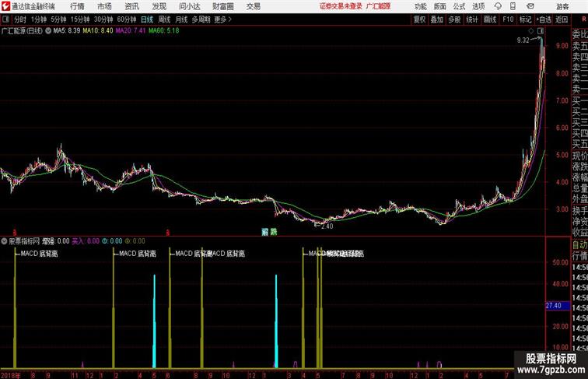588x379 pixels.
Task: Open the 问小达 menu
Action: (189, 6)
